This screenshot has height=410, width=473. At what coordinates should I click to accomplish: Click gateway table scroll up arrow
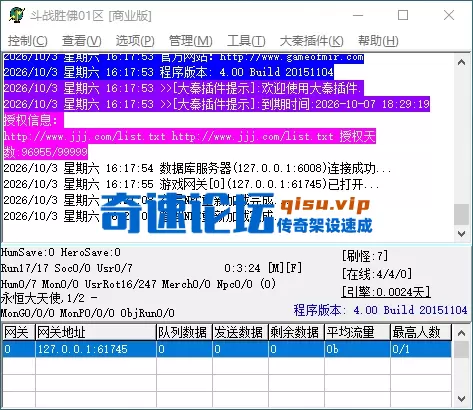pos(462,333)
